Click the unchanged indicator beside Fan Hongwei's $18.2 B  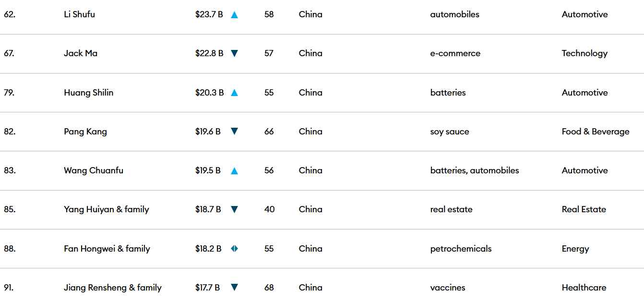234,249
